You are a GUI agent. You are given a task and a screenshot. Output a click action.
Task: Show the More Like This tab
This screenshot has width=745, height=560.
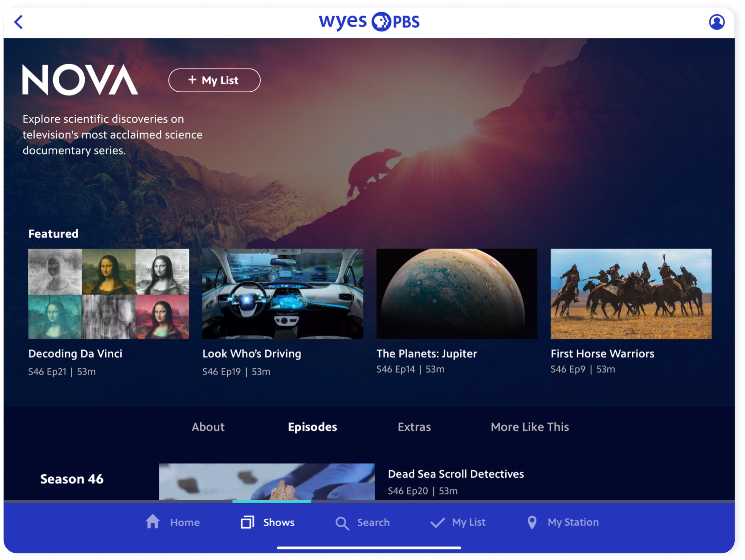pos(530,427)
